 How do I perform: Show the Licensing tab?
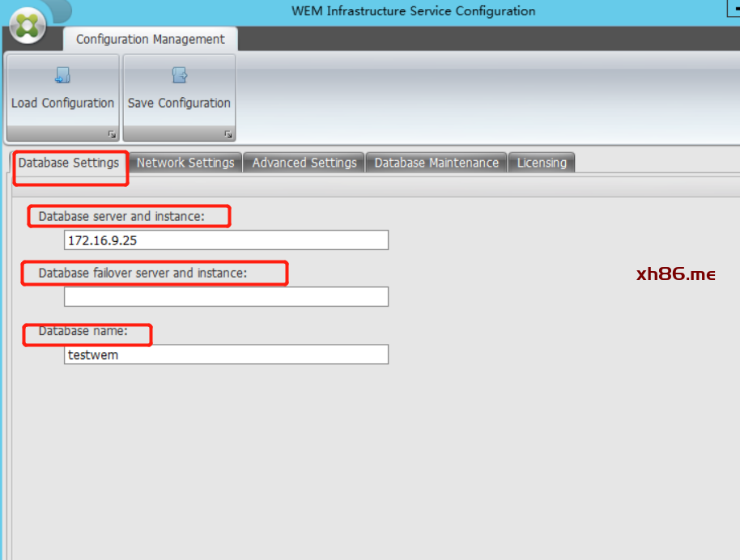point(542,163)
